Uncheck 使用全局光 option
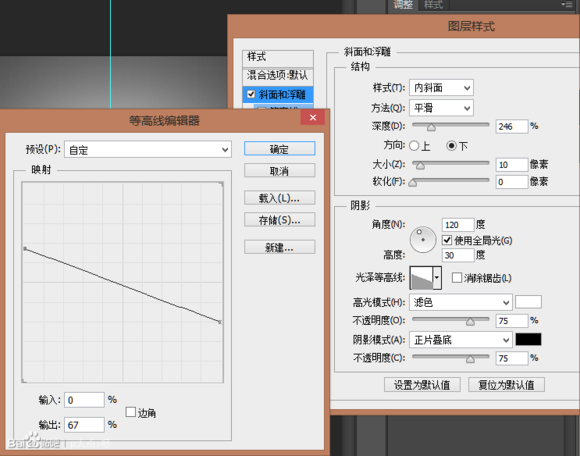The height and width of the screenshot is (456, 580). [447, 240]
